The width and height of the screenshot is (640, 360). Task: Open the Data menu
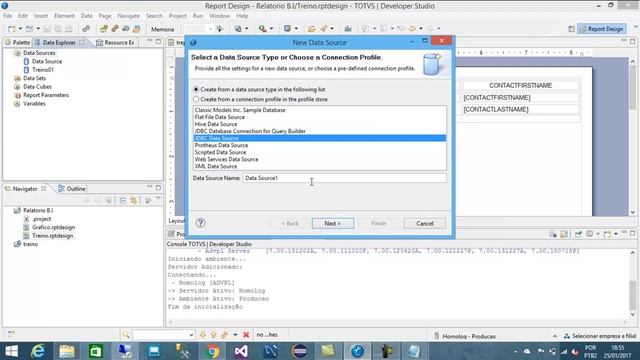coord(87,16)
